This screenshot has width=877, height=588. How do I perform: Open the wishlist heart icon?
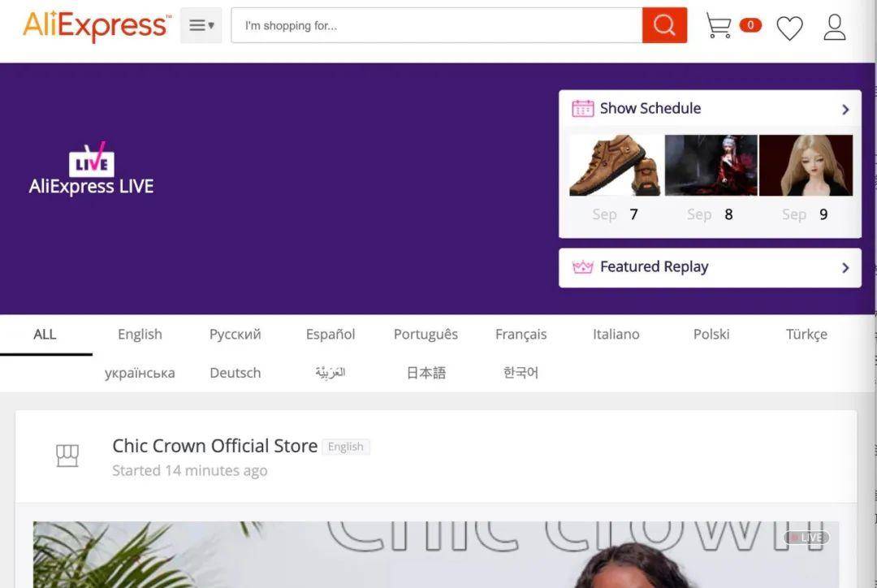[790, 28]
